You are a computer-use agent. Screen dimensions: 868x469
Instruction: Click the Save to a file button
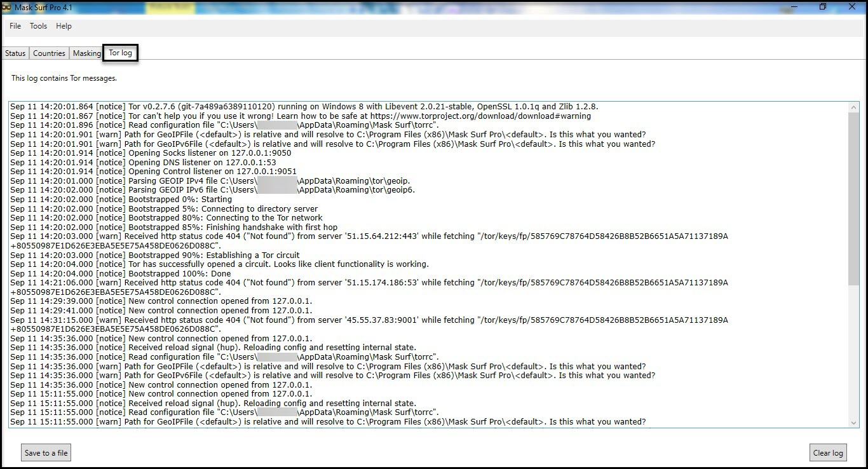click(x=46, y=452)
